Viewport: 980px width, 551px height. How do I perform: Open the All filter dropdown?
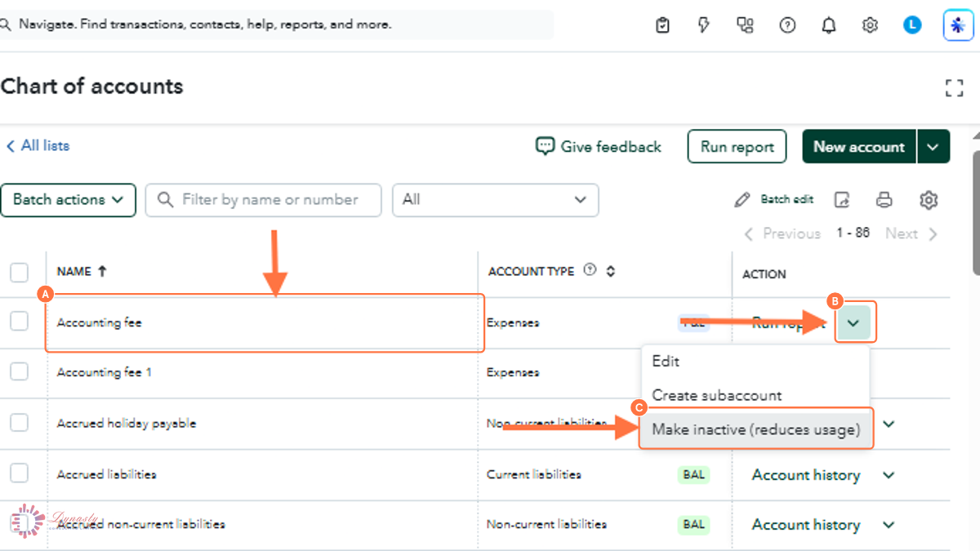(496, 200)
